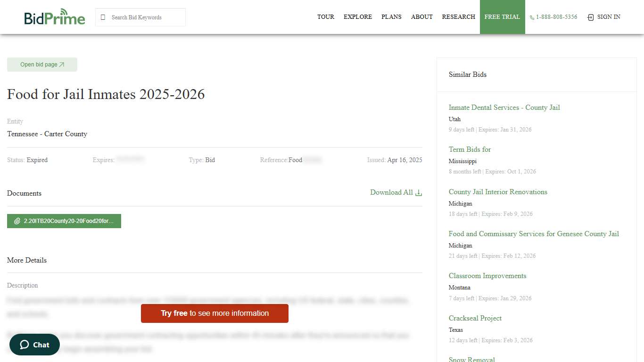Image resolution: width=644 pixels, height=362 pixels.
Task: Open Inmate Dental Services - County Jail bid
Action: [x=504, y=107]
